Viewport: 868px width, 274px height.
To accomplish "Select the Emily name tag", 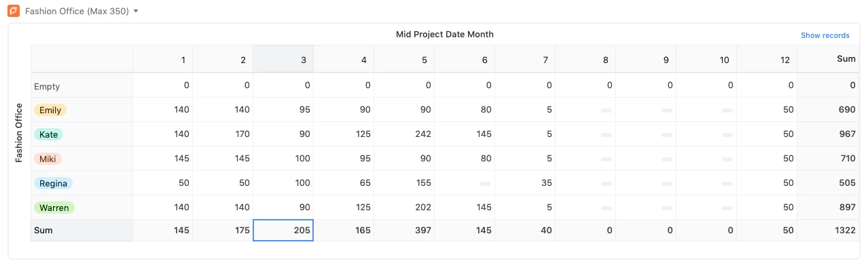I will [50, 110].
